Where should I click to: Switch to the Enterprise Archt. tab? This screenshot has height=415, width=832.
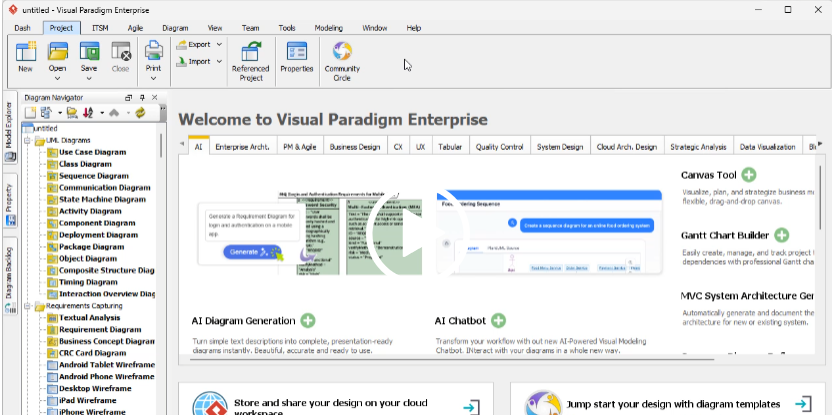pyautogui.click(x=242, y=147)
